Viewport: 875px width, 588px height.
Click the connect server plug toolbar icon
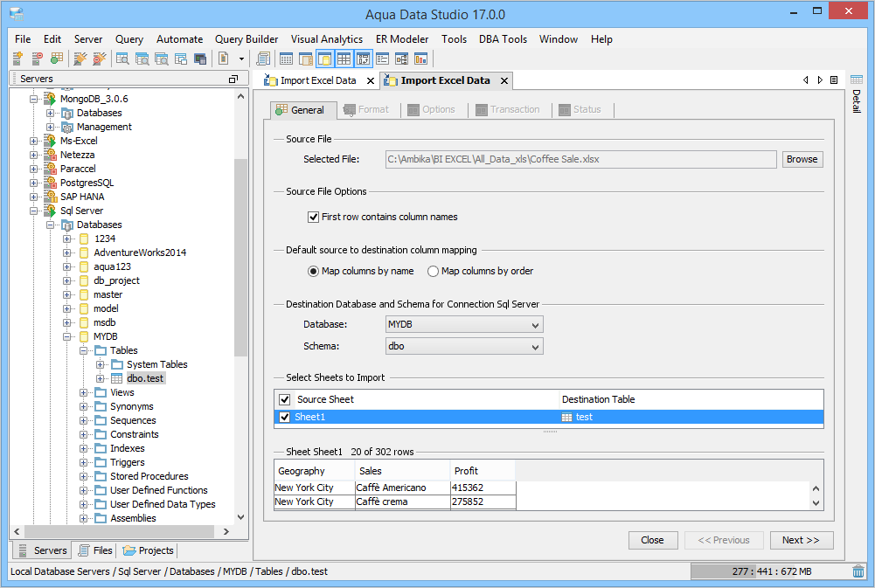pos(80,58)
